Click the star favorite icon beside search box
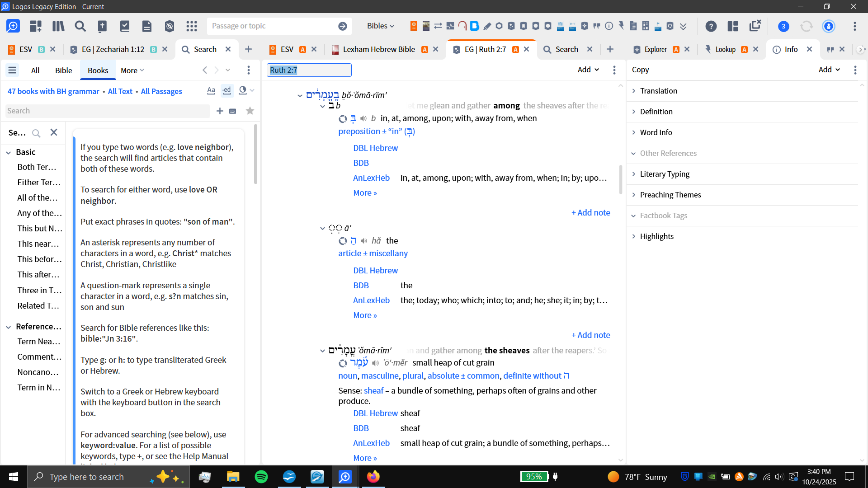Screen dimensions: 868x488 coord(250,111)
